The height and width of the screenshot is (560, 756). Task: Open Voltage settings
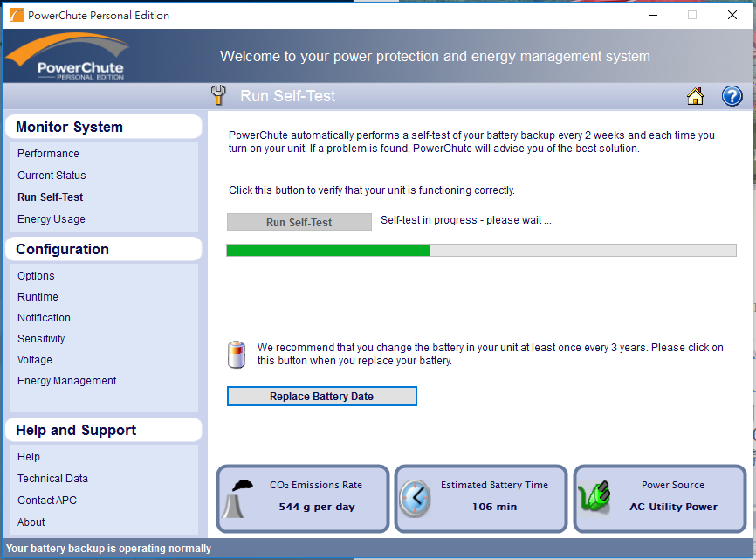[35, 360]
